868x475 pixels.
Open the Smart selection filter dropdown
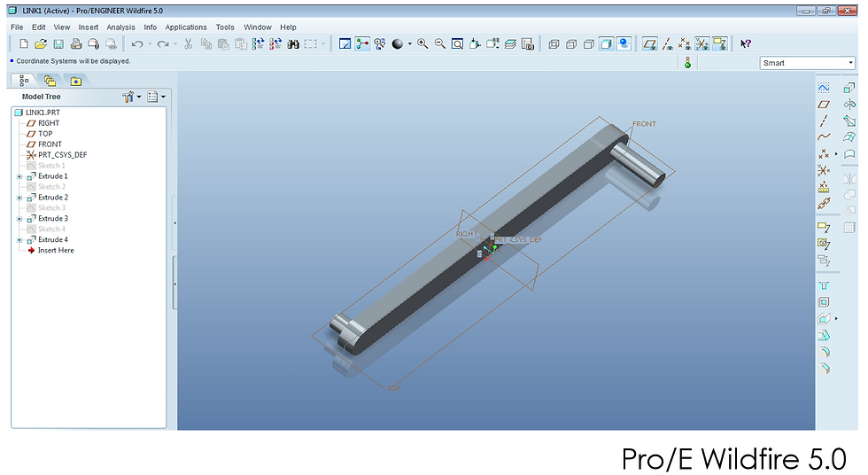pos(808,63)
